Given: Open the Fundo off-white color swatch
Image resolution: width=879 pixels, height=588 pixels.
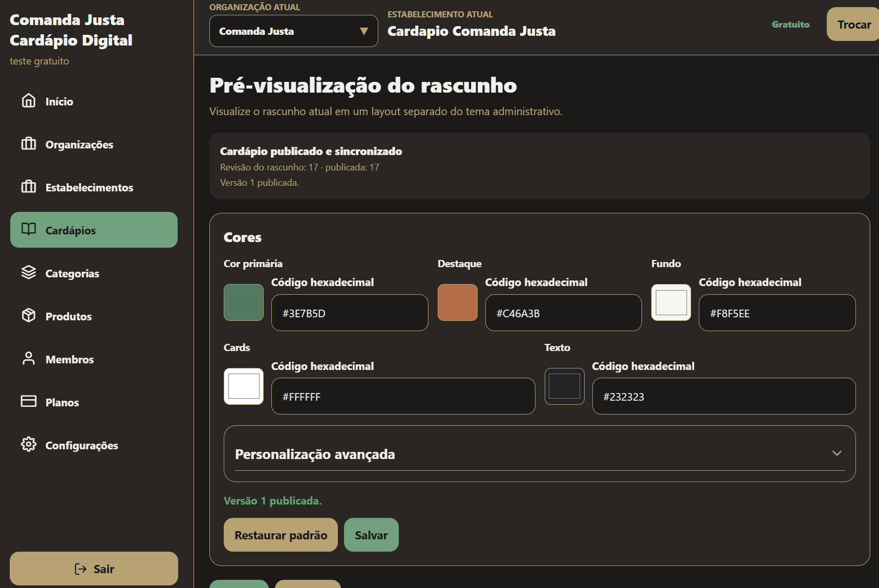Looking at the screenshot, I should click(671, 302).
